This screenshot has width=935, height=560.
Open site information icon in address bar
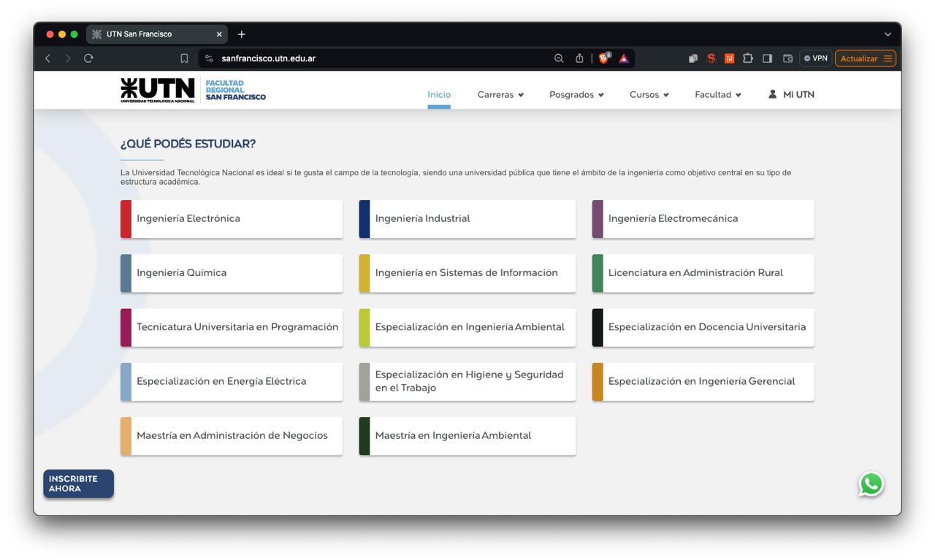coord(210,58)
